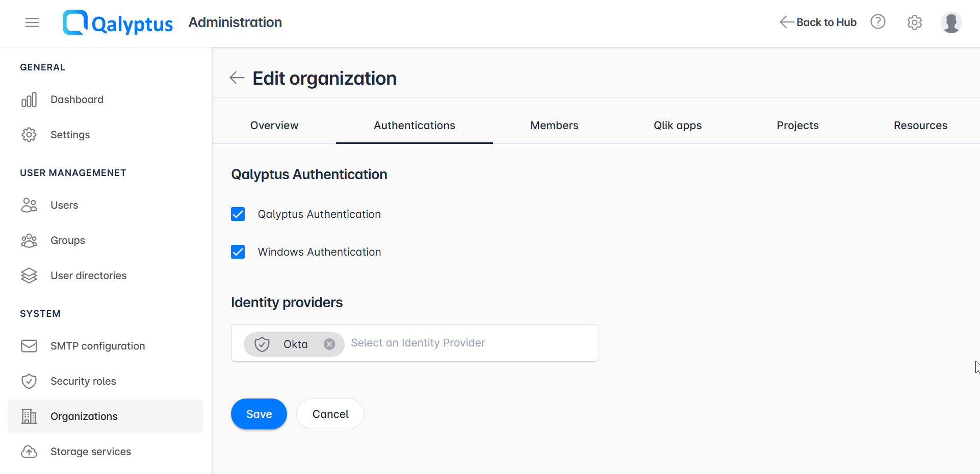Click the back arrow beside Edit organization
The image size is (980, 474).
237,78
